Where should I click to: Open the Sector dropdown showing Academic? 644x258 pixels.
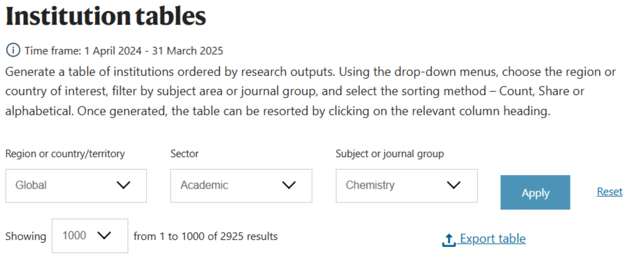(x=241, y=186)
